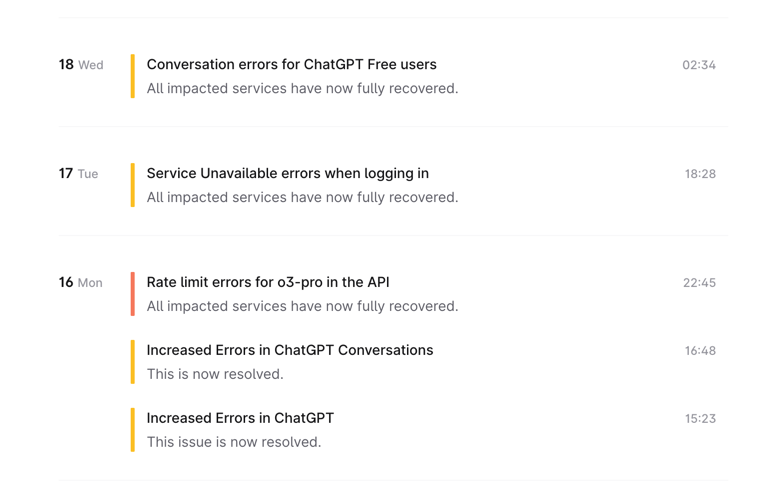Click yellow severity bar beside logging in incident

coord(133,185)
